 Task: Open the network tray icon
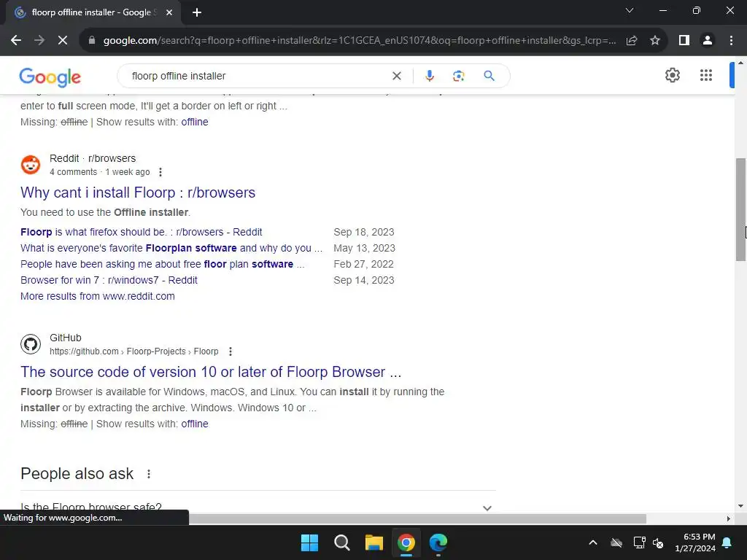(x=639, y=542)
